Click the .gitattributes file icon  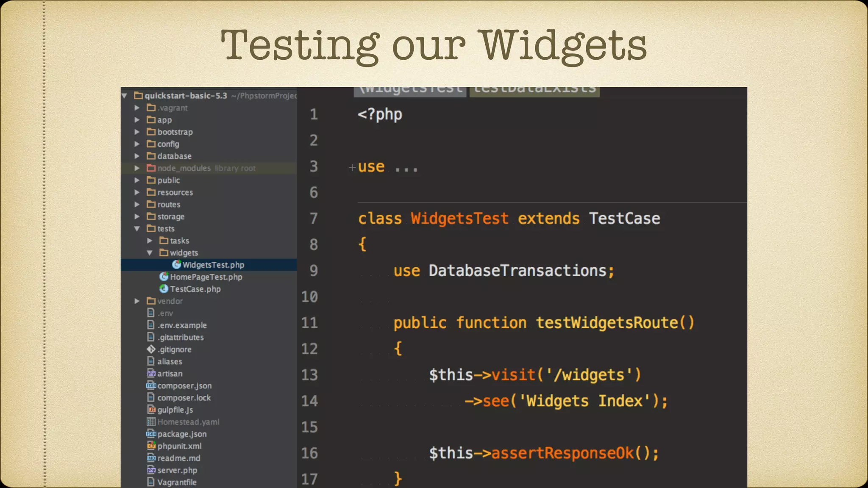pos(151,337)
